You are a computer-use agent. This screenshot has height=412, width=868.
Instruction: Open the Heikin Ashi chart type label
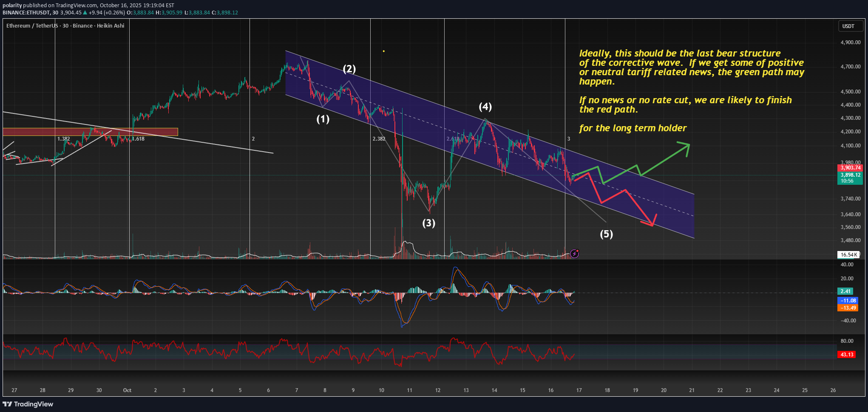pyautogui.click(x=111, y=26)
